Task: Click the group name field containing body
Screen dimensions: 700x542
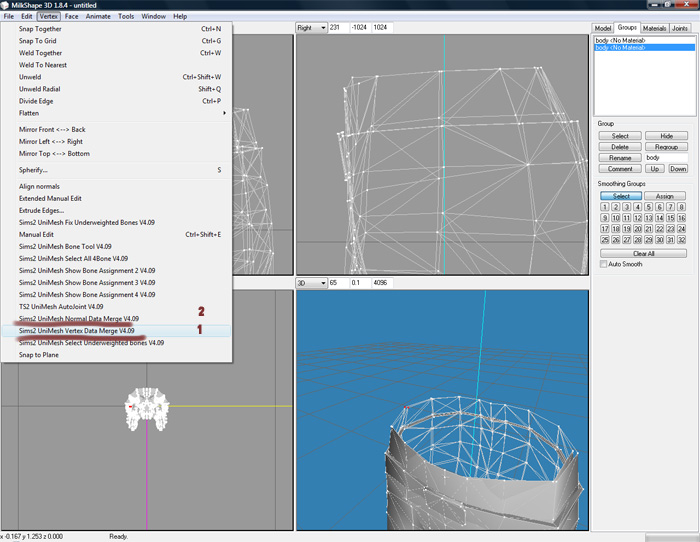Action: [666, 158]
